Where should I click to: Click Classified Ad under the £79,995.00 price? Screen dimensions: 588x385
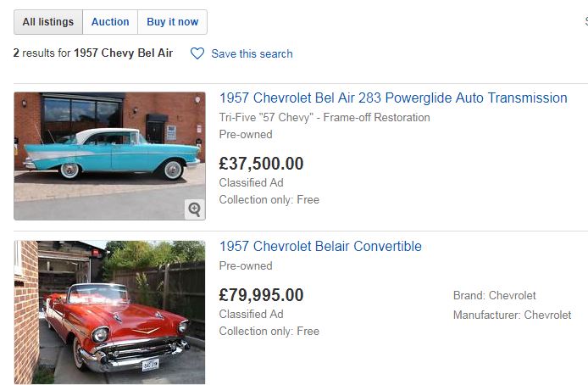pos(251,314)
